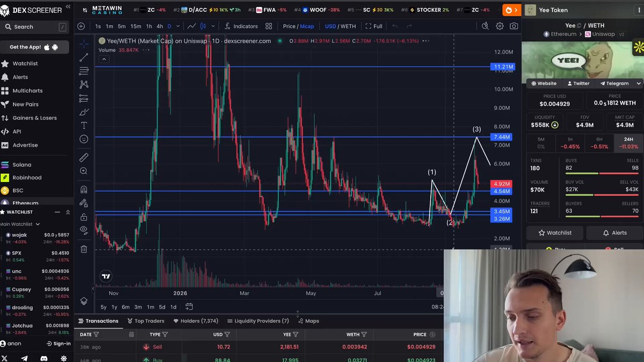Select the trend line drawing tool
Screen dimensions: 644x362
(x=84, y=57)
